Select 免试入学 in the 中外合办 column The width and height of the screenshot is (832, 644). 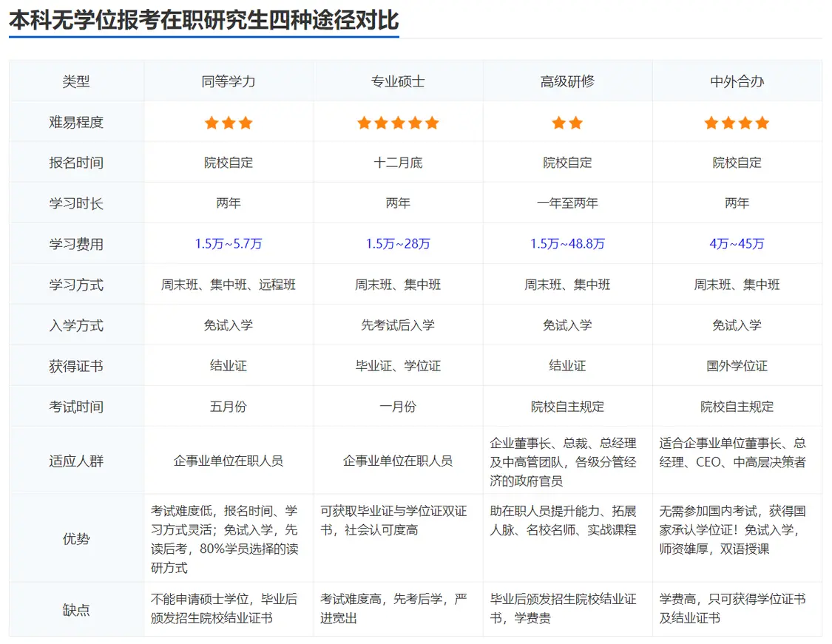737,325
